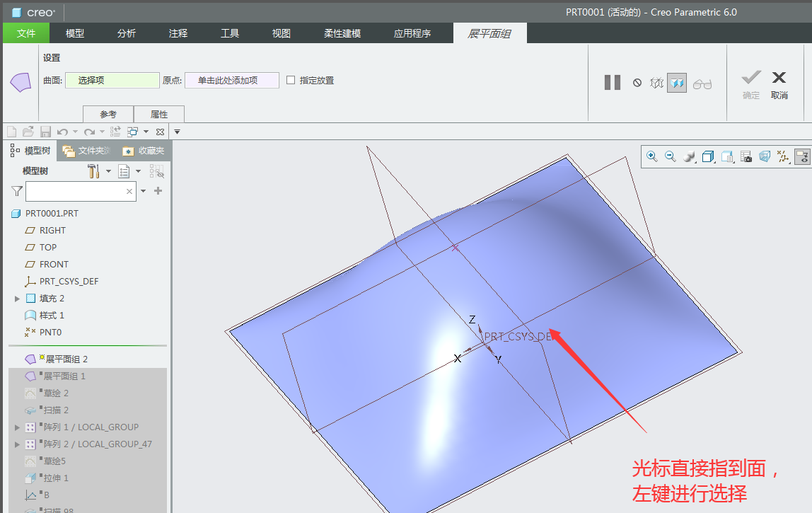This screenshot has height=513, width=812.
Task: Create a new file from quick access toolbar
Action: click(x=11, y=132)
